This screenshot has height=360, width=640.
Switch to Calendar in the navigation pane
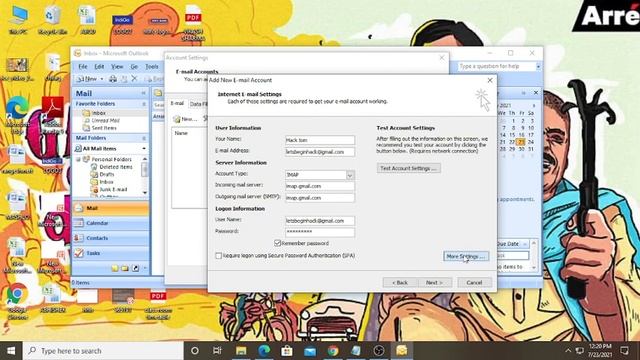(x=111, y=223)
